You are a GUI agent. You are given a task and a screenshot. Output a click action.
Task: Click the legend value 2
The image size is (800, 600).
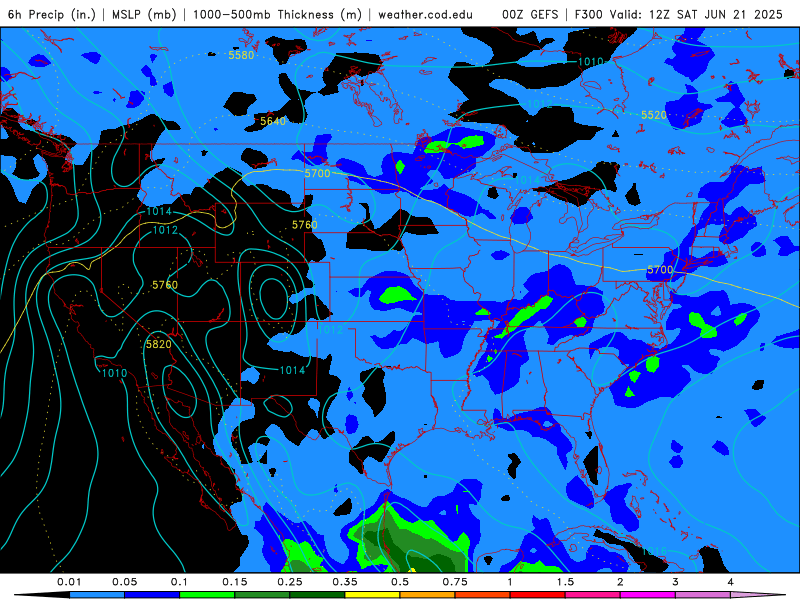(x=620, y=582)
